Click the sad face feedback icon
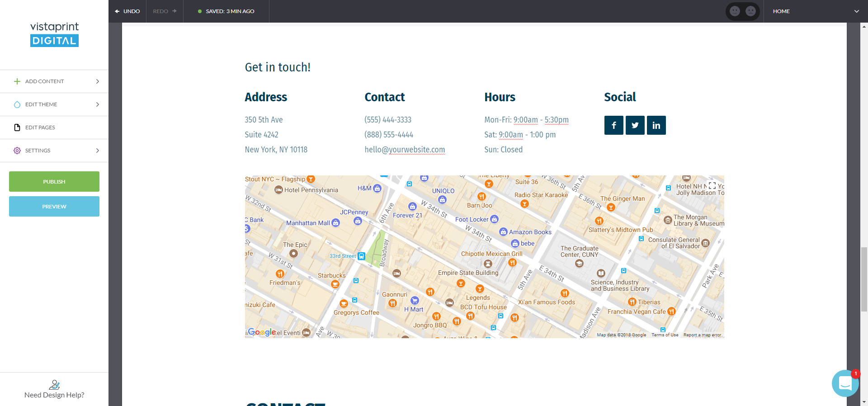The image size is (868, 406). 750,11
